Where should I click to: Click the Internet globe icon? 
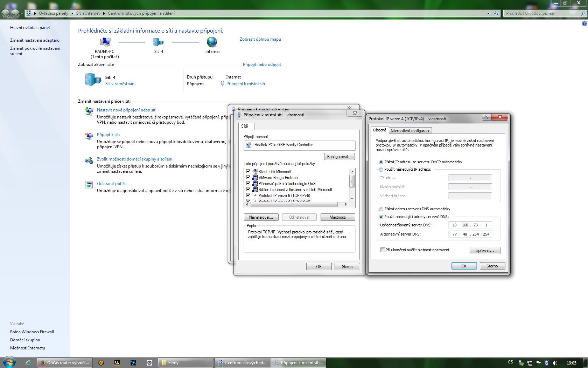pos(212,42)
